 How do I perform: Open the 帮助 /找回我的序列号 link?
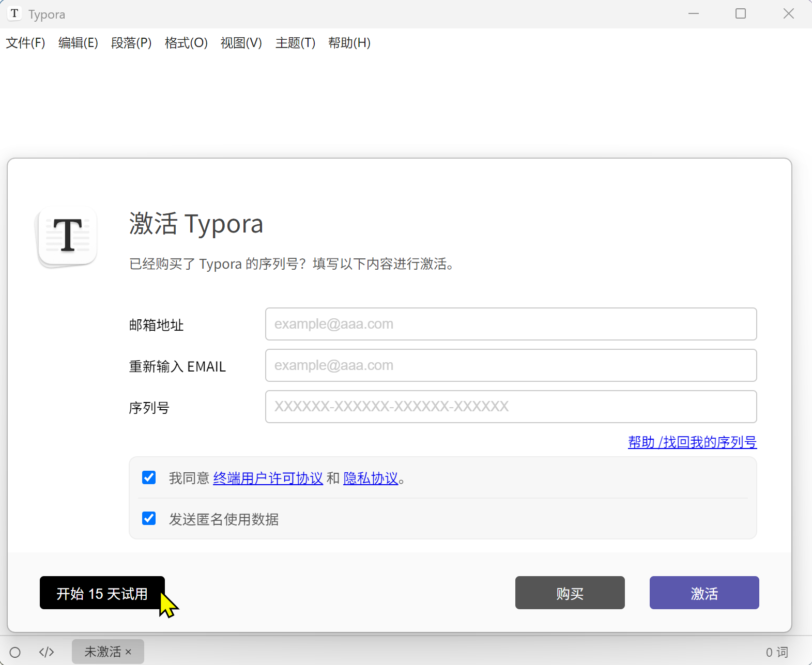[692, 442]
